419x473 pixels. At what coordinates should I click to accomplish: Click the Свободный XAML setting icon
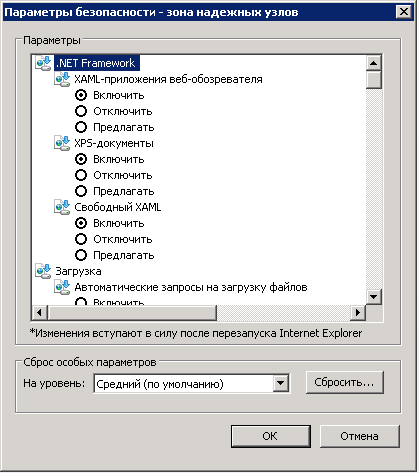[x=62, y=207]
